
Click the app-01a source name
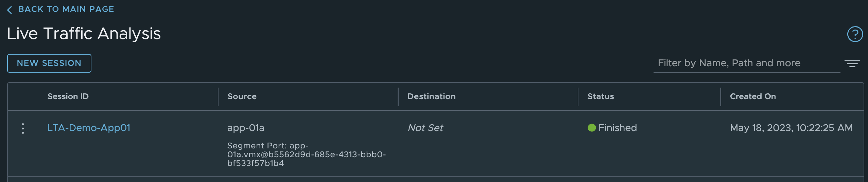click(x=246, y=128)
